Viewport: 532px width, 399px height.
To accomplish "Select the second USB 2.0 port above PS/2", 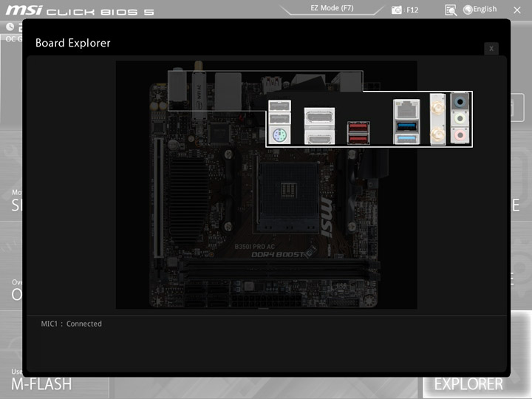I will (279, 119).
